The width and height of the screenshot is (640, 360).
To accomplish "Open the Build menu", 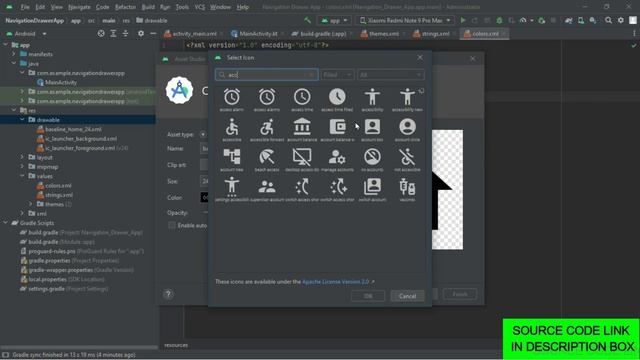I will [148, 7].
